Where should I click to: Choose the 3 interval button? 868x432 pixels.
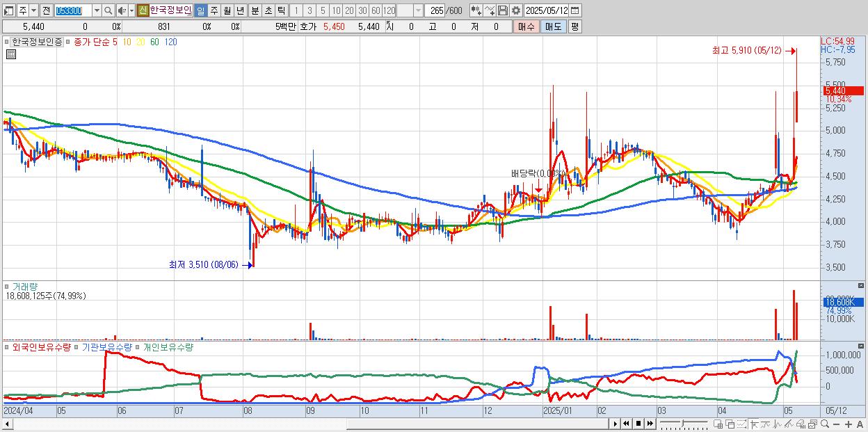pyautogui.click(x=310, y=10)
